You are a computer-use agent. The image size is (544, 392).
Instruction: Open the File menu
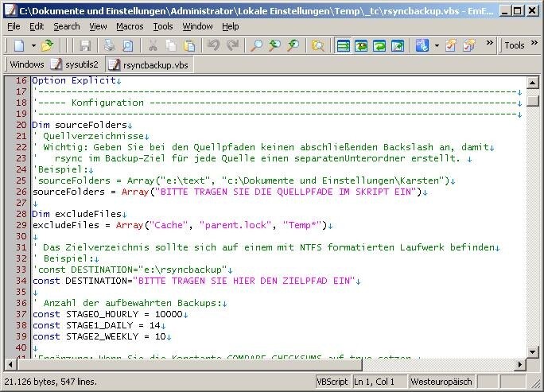pos(14,26)
